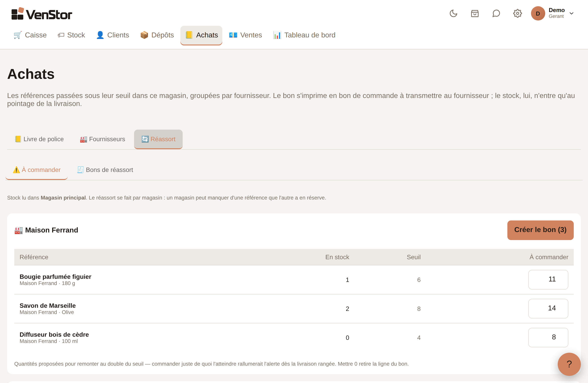Click the VenStor logo
Viewport: 588px width, 383px height.
42,14
